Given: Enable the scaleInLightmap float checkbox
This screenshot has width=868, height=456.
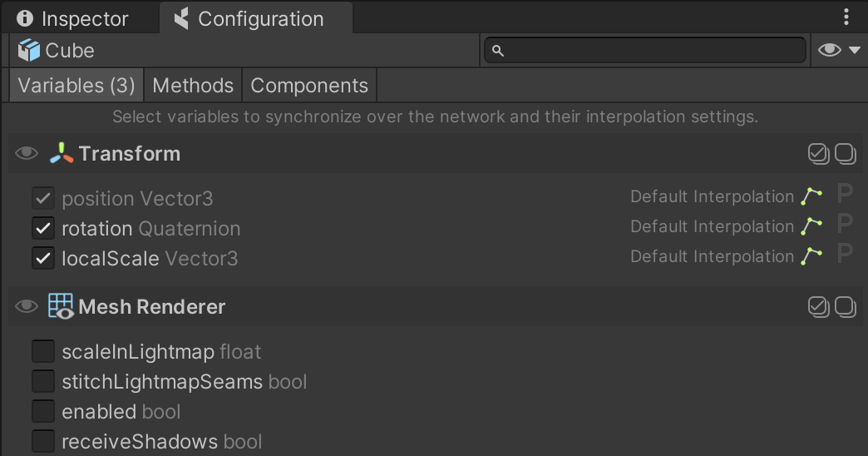Looking at the screenshot, I should [x=42, y=351].
